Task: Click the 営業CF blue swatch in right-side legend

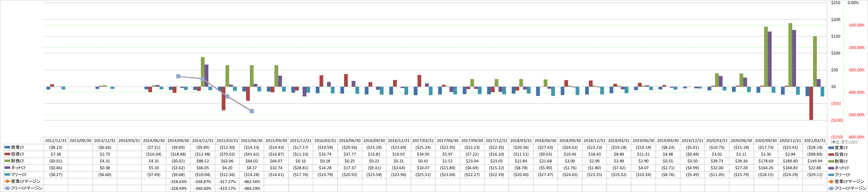Action: point(831,148)
